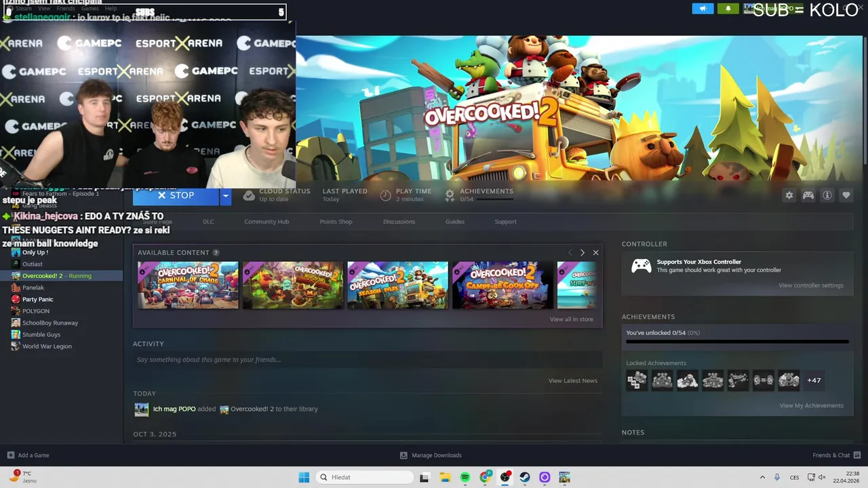The image size is (868, 488).
Task: Open game settings gear icon
Action: 789,195
